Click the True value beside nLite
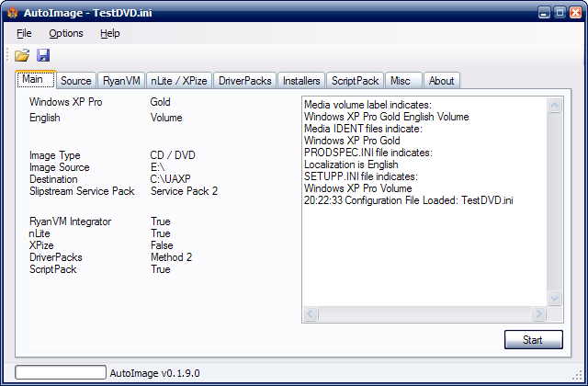This screenshot has height=386, width=588. pos(161,233)
